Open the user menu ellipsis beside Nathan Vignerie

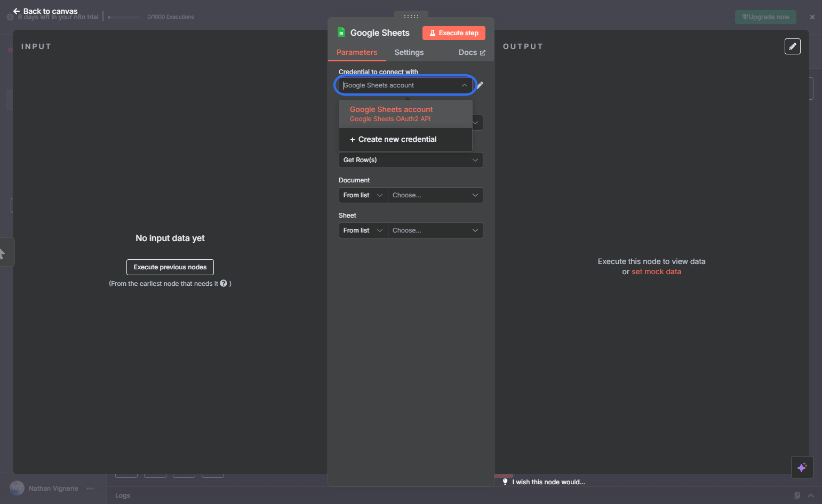tap(90, 489)
